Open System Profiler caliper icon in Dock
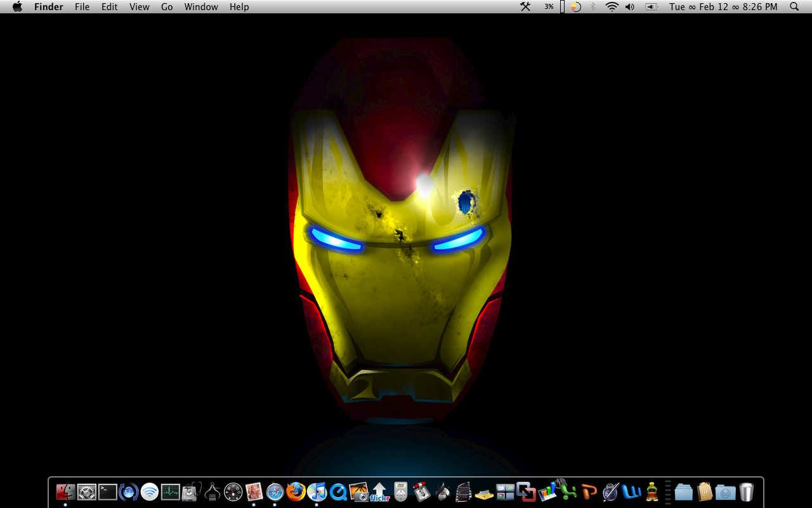The image size is (812, 508). coord(212,491)
